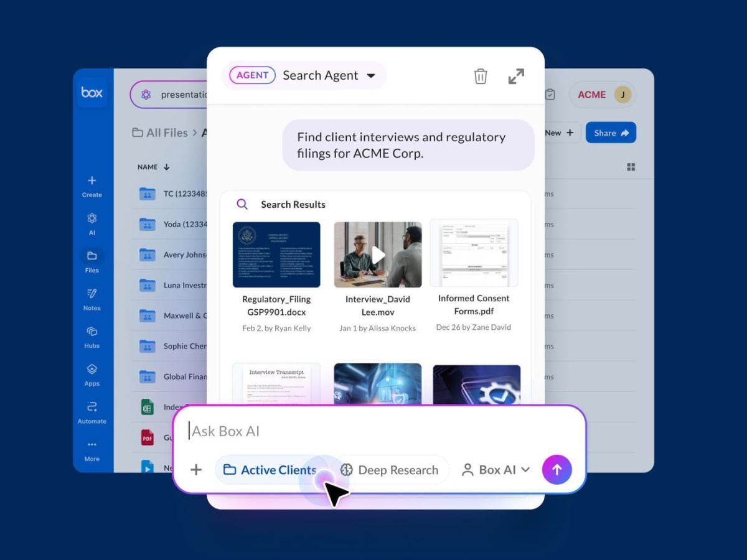Show More options in the sidebar

coord(92,451)
